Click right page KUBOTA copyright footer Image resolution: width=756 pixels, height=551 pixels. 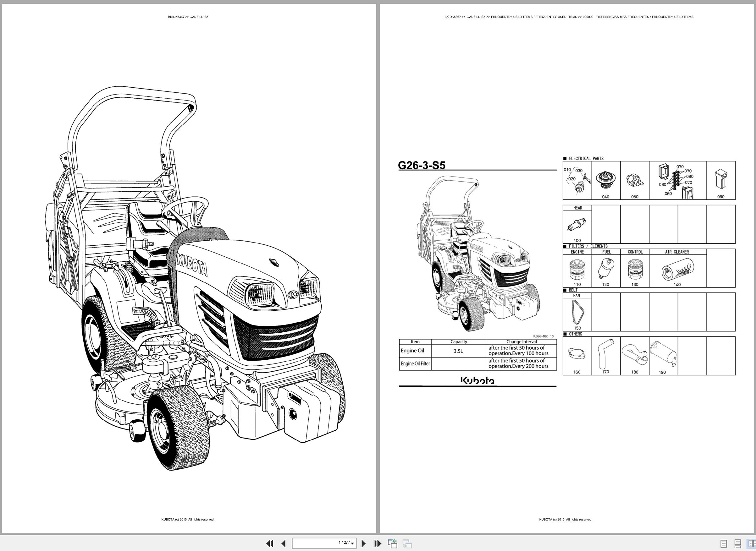566,519
